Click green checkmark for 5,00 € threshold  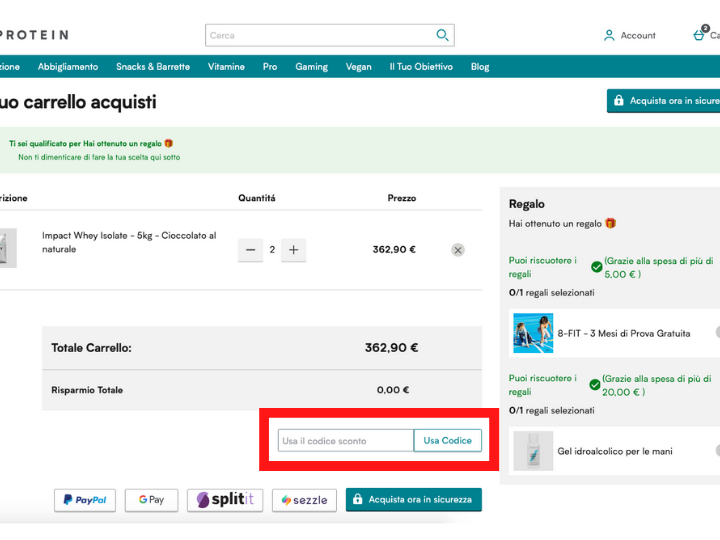[596, 267]
